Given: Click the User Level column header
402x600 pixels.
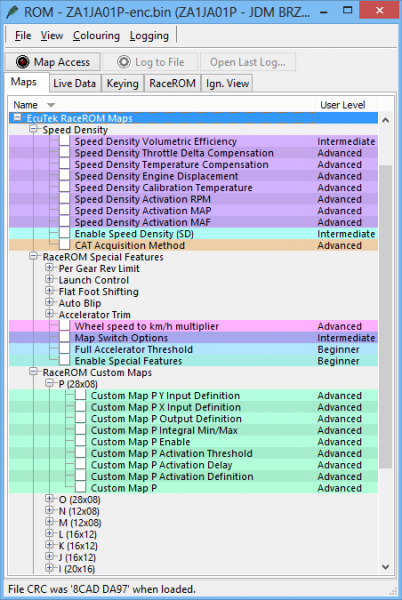Looking at the screenshot, I should [x=346, y=104].
